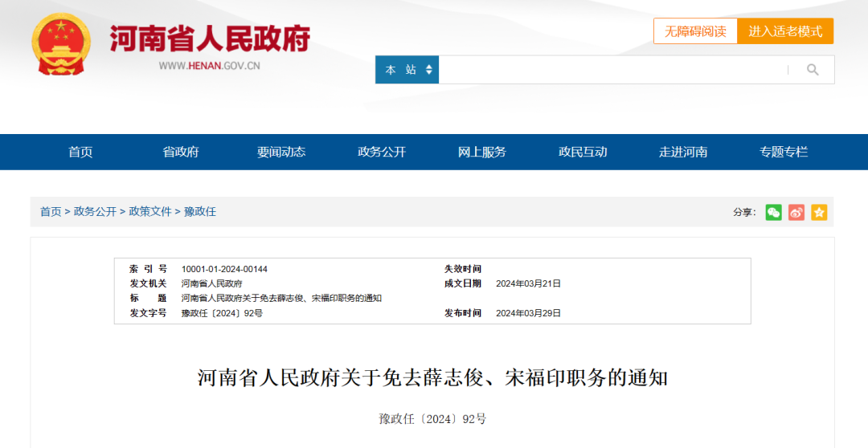The image size is (868, 448).
Task: Click the yellow star favorite icon
Action: (818, 212)
